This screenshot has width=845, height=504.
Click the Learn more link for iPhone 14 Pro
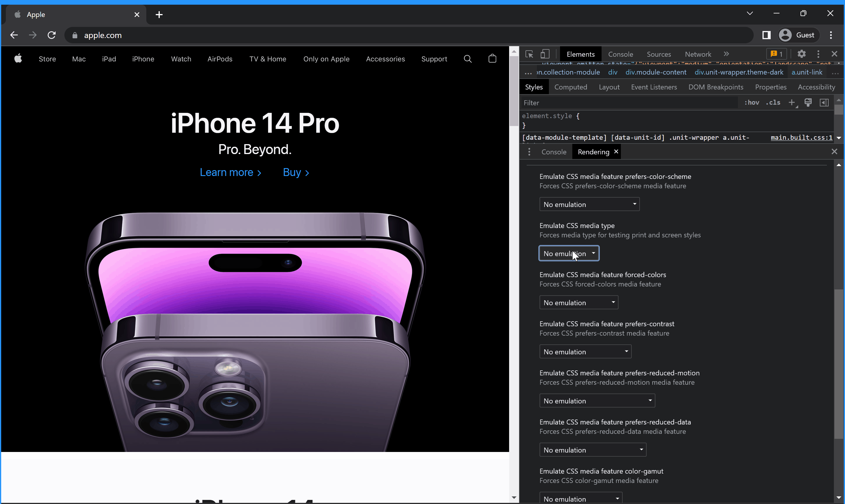230,172
